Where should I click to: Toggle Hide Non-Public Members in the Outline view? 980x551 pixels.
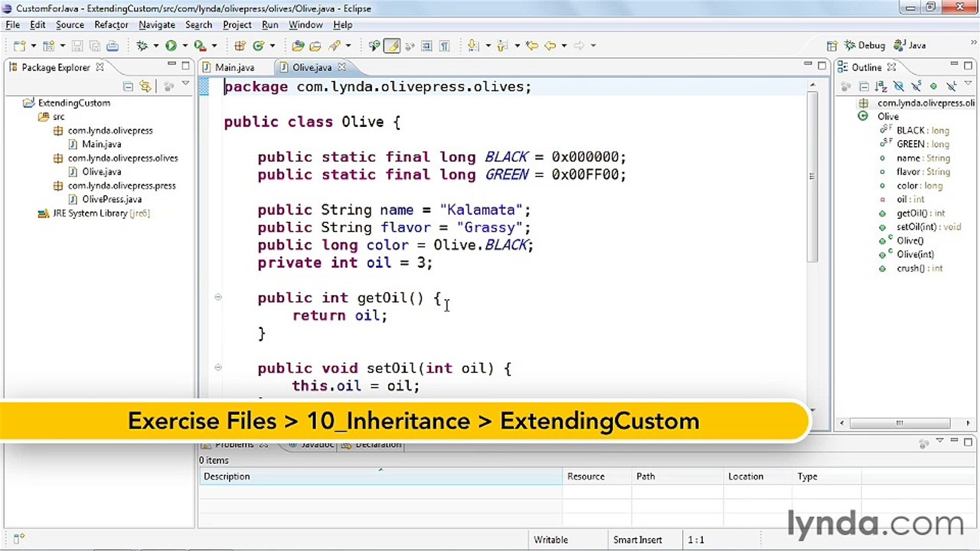point(933,86)
